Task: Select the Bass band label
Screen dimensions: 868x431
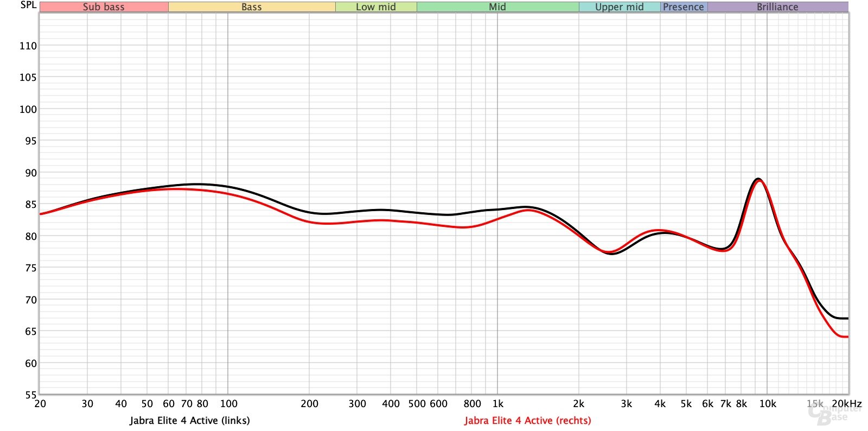Action: (x=252, y=7)
